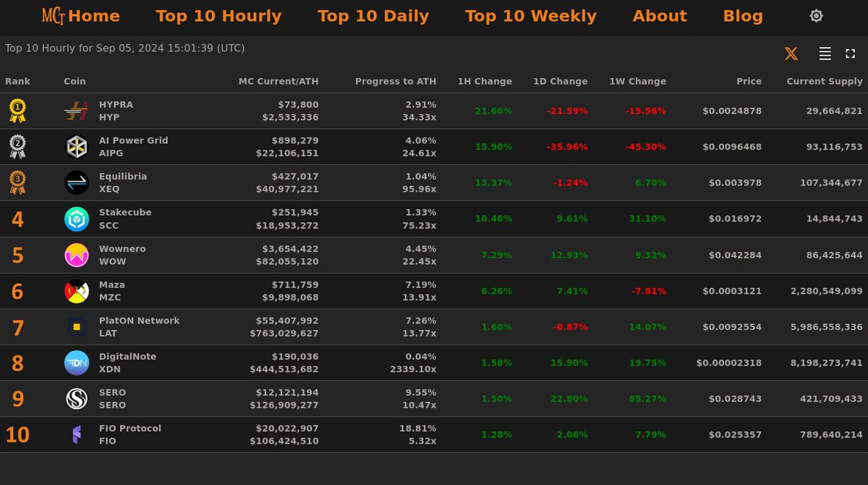
Task: Click the PlatON Network coin logo
Action: point(77,326)
